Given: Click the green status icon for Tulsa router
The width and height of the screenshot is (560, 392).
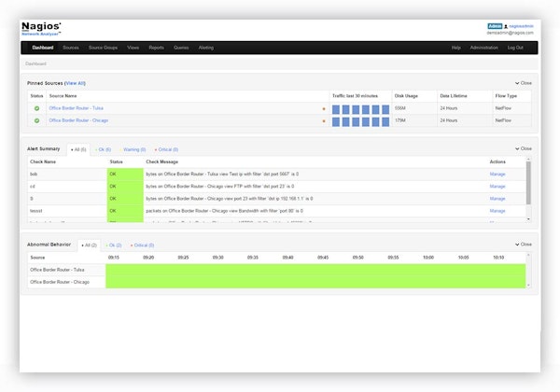Looking at the screenshot, I should 37,108.
